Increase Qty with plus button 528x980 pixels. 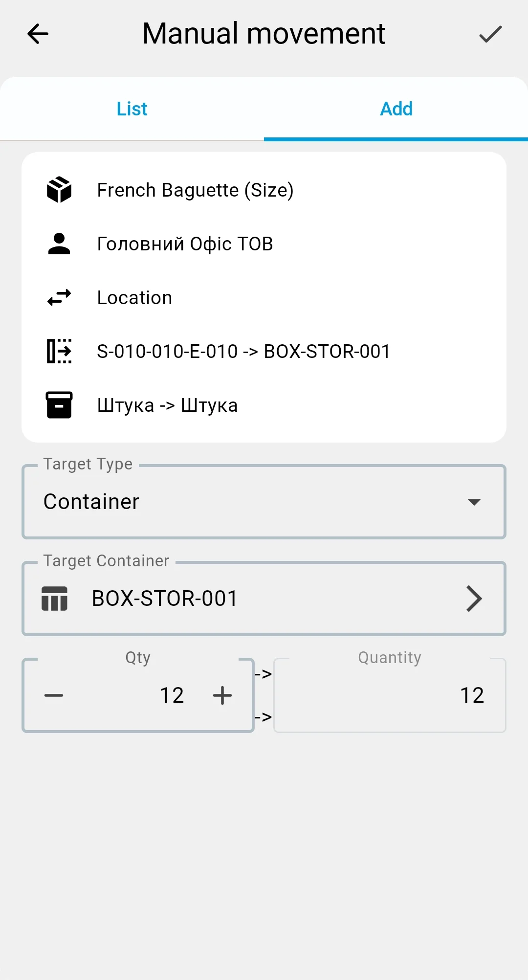tap(222, 695)
